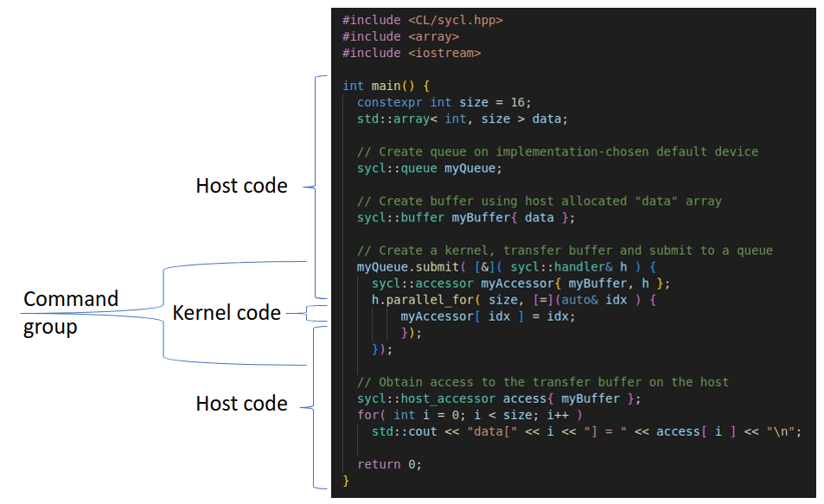The image size is (824, 504).
Task: Click the lower "Host code" label
Action: point(241,404)
